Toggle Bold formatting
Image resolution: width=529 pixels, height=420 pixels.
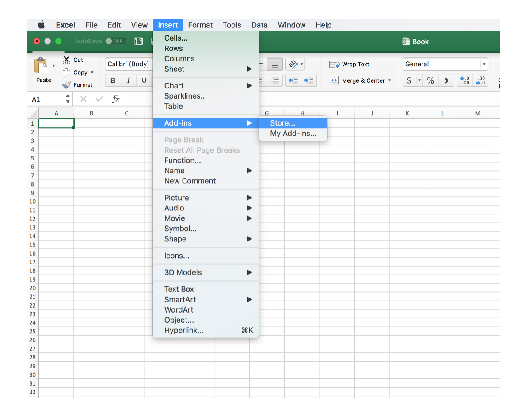coord(113,81)
